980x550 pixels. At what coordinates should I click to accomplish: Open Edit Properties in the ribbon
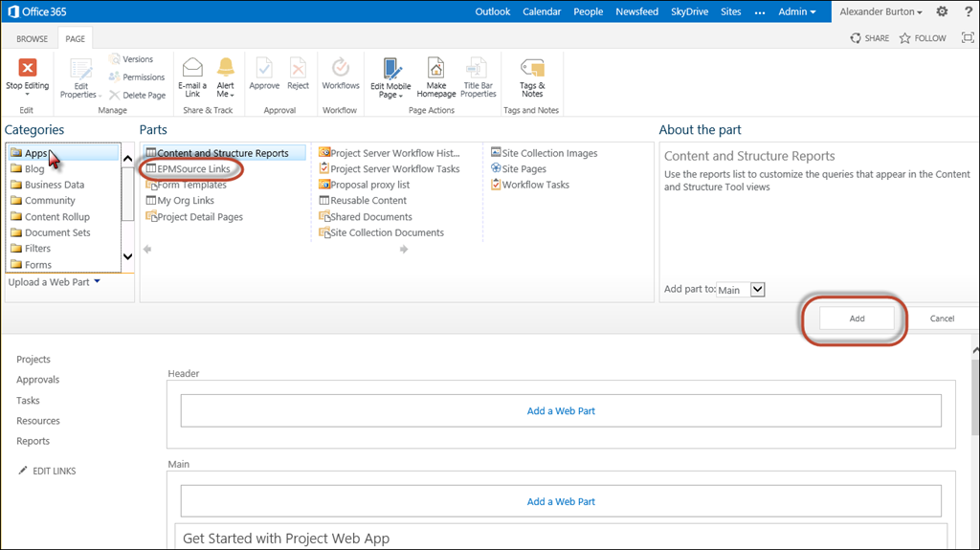(x=80, y=78)
